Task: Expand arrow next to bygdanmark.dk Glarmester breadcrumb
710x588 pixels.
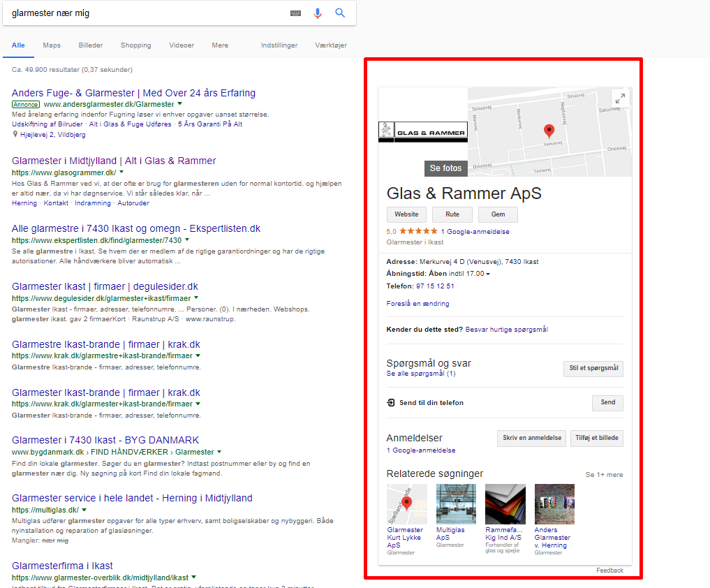Action: (x=219, y=452)
